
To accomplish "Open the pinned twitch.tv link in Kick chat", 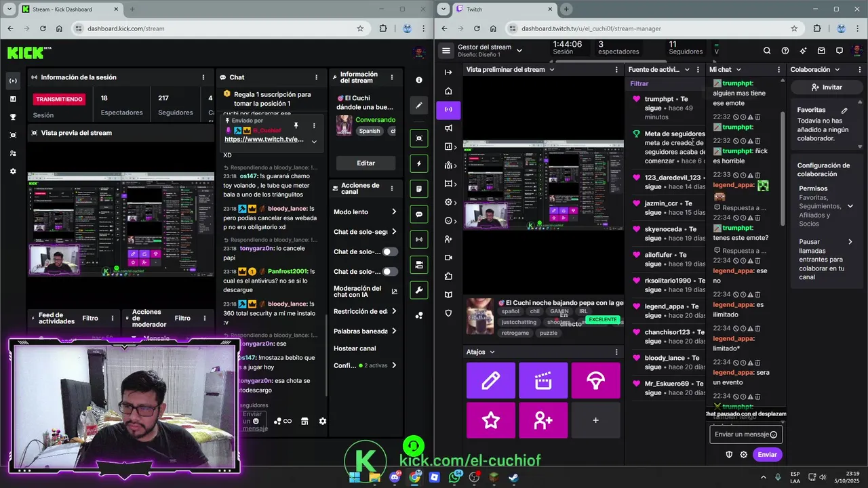I will pyautogui.click(x=264, y=140).
